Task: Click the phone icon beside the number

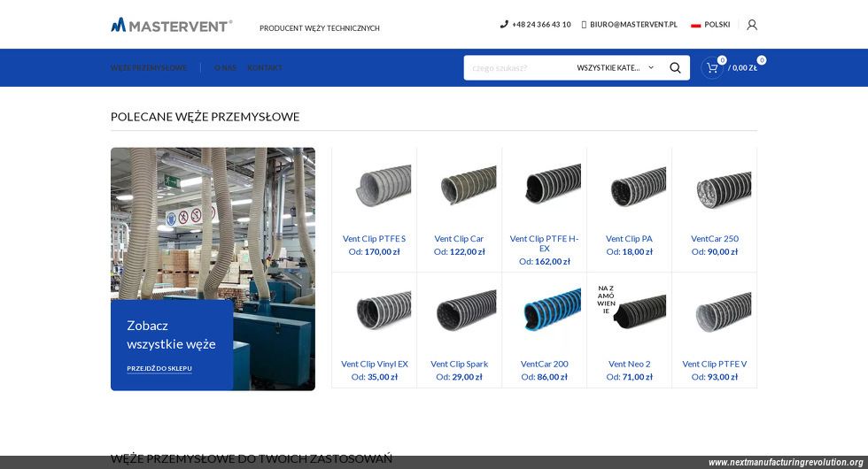Action: (x=504, y=25)
